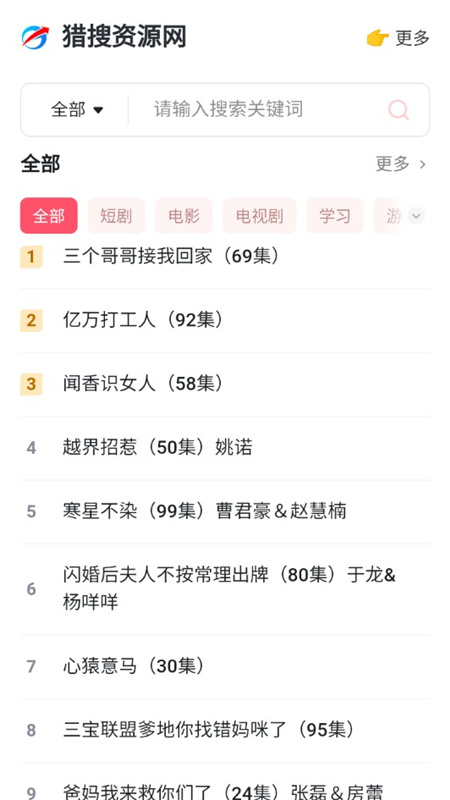Click the rank 2 badge
The height and width of the screenshot is (800, 450).
click(x=31, y=320)
